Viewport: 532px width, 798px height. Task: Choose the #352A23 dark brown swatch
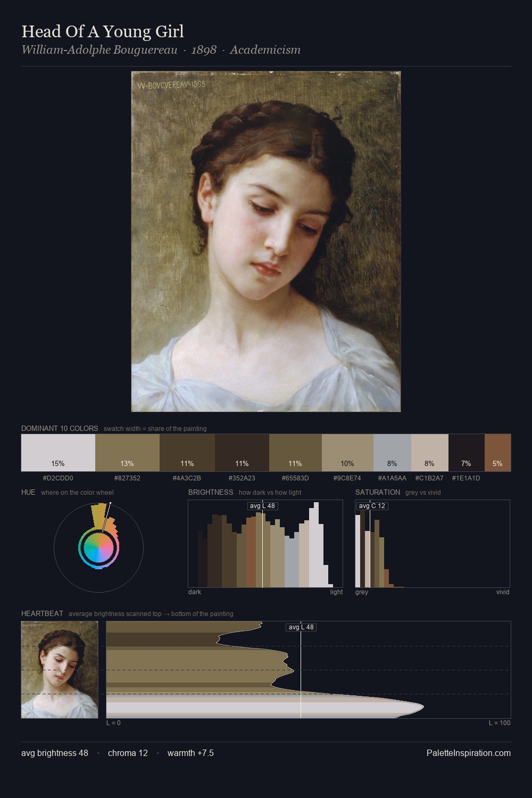point(242,453)
